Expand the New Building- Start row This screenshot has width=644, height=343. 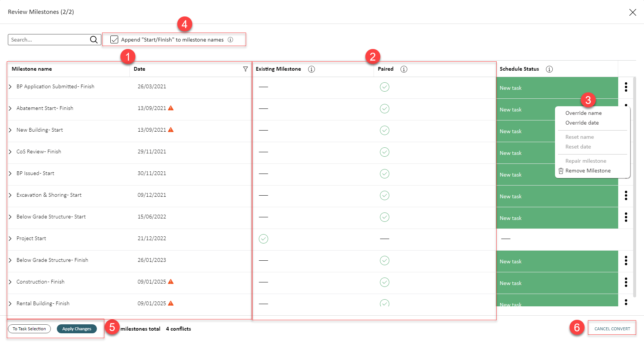[10, 130]
